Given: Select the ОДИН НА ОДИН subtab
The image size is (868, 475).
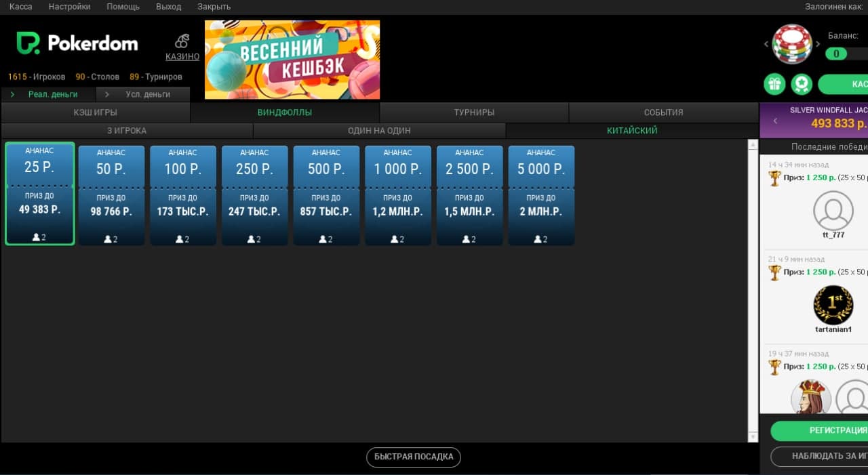Looking at the screenshot, I should point(380,131).
